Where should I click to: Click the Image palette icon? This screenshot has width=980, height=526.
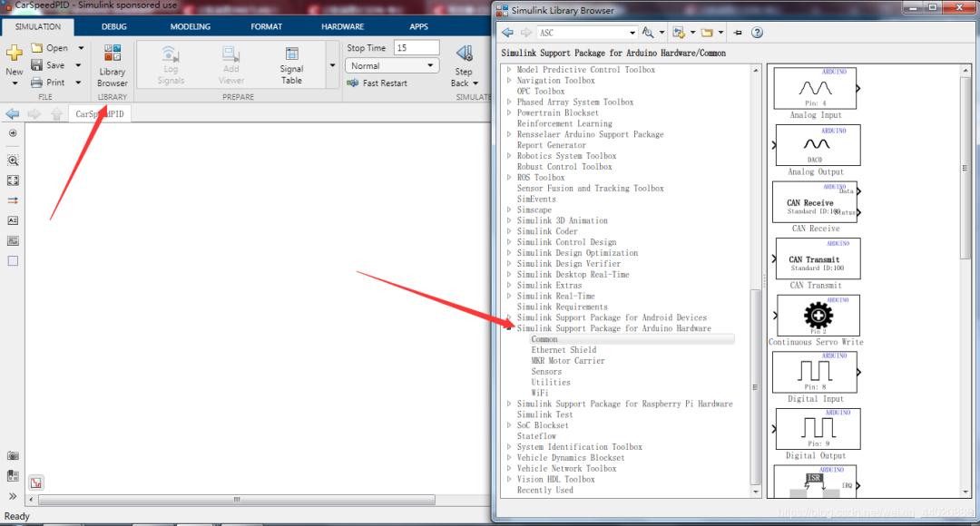[x=13, y=240]
